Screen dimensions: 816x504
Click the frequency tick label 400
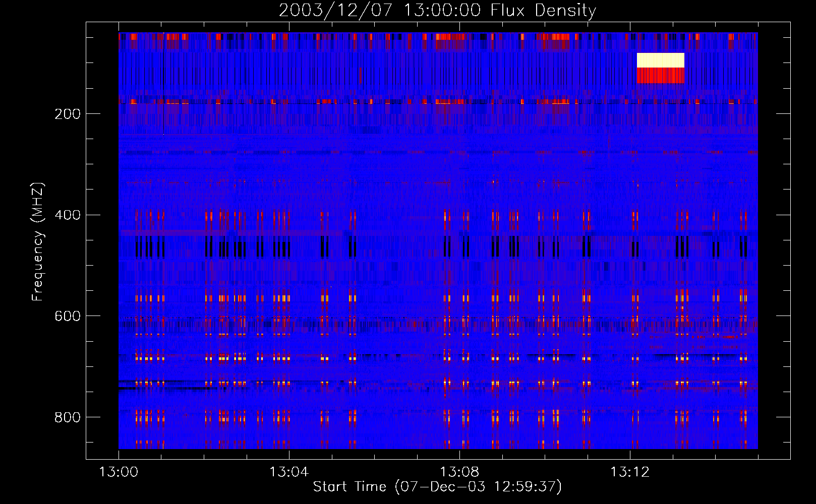tap(68, 215)
